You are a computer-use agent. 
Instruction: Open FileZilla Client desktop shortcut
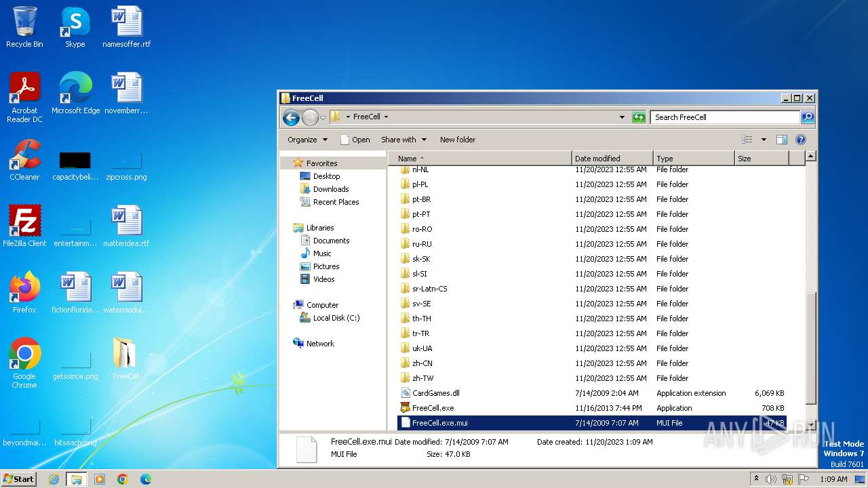click(24, 226)
